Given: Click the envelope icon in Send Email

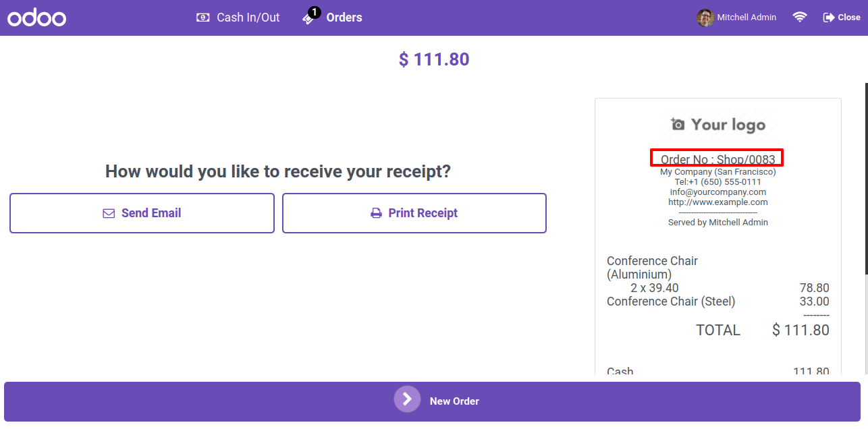Looking at the screenshot, I should pos(109,213).
